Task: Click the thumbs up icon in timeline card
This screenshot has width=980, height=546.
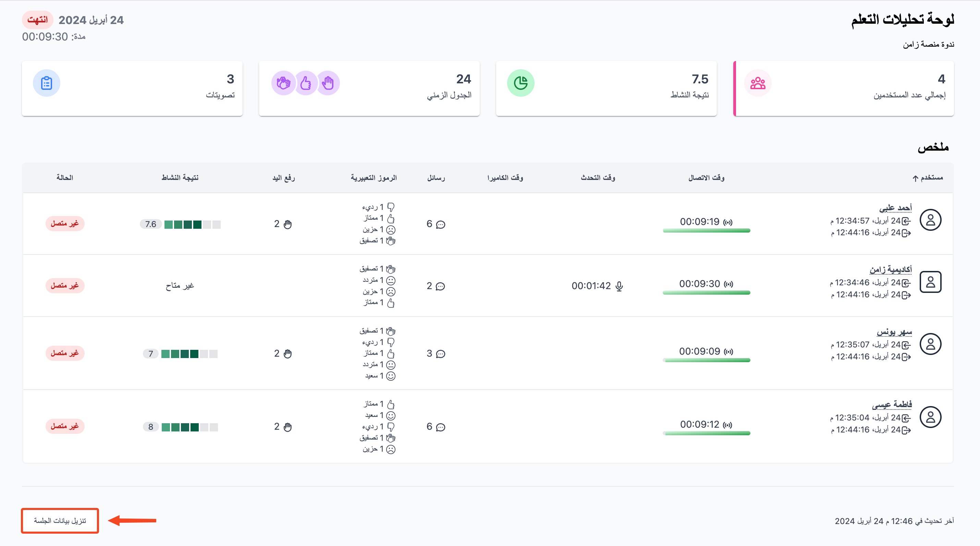Action: 306,83
